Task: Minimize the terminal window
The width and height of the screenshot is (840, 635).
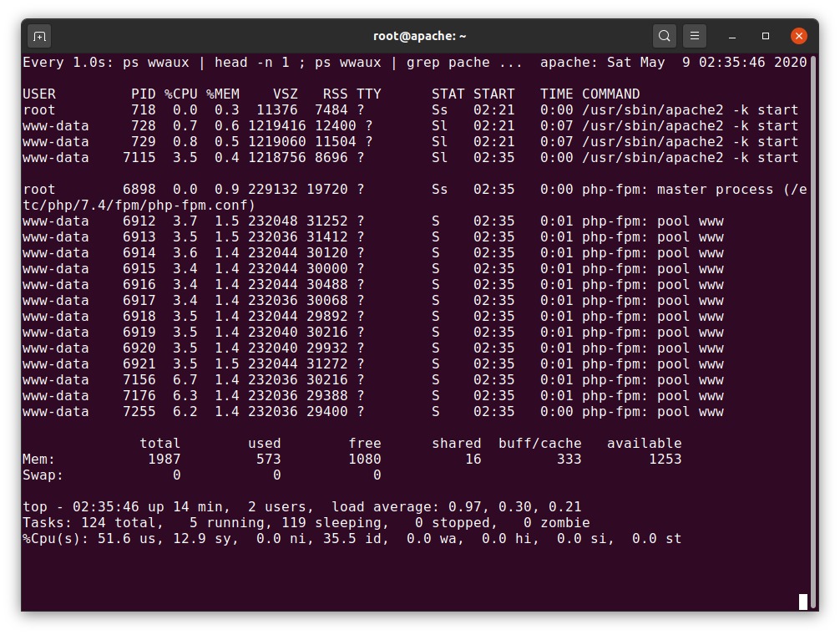Action: click(x=732, y=36)
